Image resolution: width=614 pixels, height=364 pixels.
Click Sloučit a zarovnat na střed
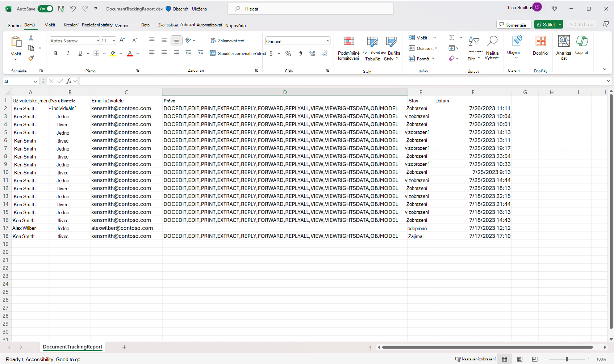point(238,53)
